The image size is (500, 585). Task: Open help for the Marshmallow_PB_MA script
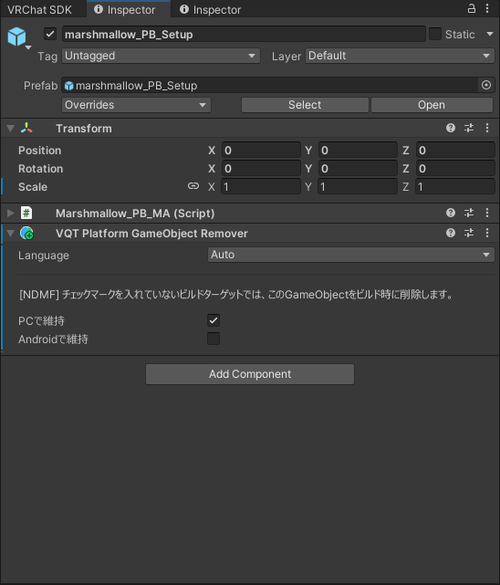450,213
